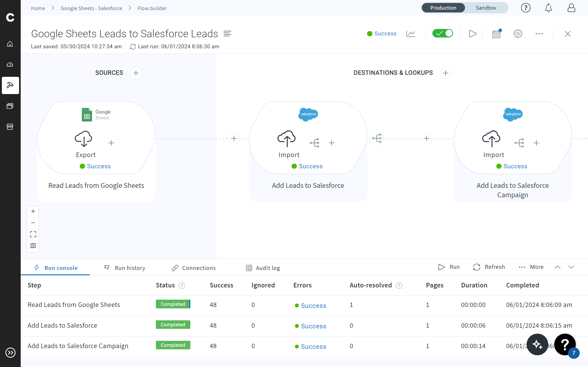Open flow settings gear icon
The height and width of the screenshot is (367, 588).
click(518, 34)
